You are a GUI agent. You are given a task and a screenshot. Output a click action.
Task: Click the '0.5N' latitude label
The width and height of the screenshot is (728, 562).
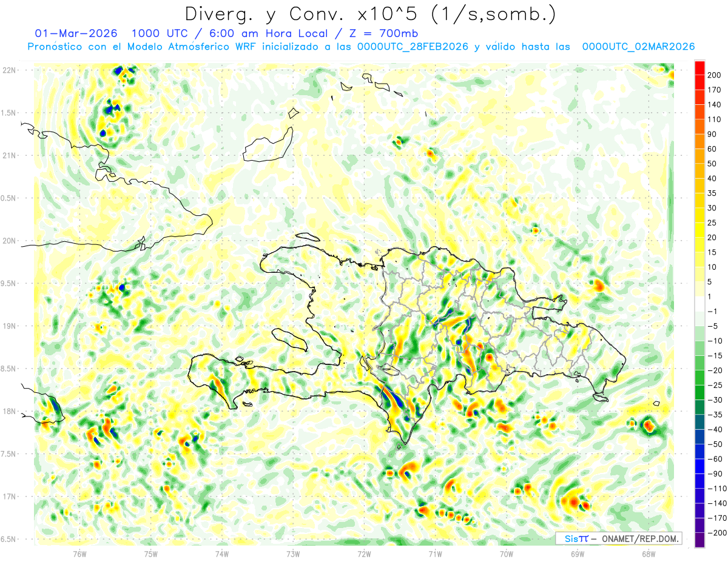tap(9, 198)
